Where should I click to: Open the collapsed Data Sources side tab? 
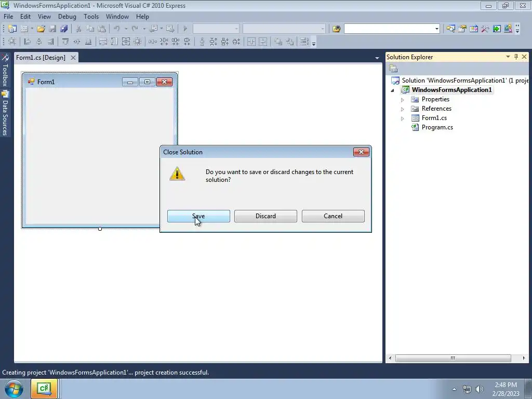pyautogui.click(x=5, y=113)
